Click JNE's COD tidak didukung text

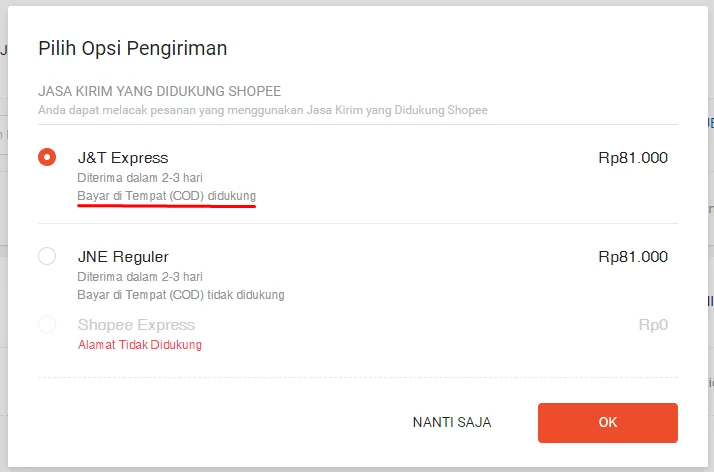click(181, 295)
